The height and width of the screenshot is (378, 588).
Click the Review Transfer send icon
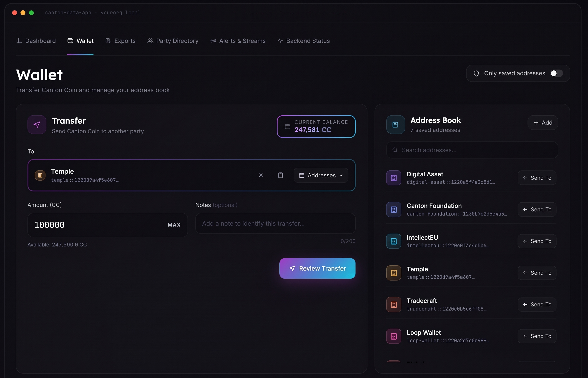292,268
